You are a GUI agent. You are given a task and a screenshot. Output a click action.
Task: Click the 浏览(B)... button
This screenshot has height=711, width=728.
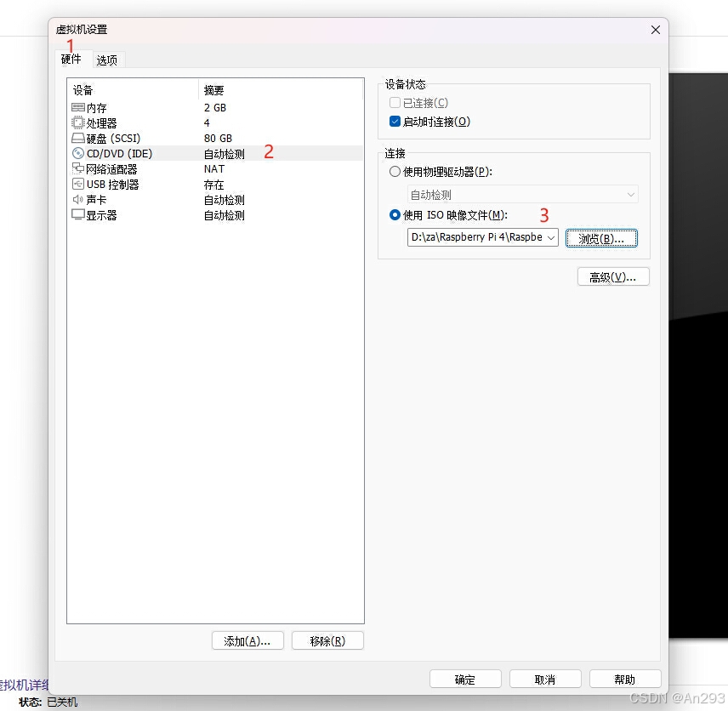(601, 238)
